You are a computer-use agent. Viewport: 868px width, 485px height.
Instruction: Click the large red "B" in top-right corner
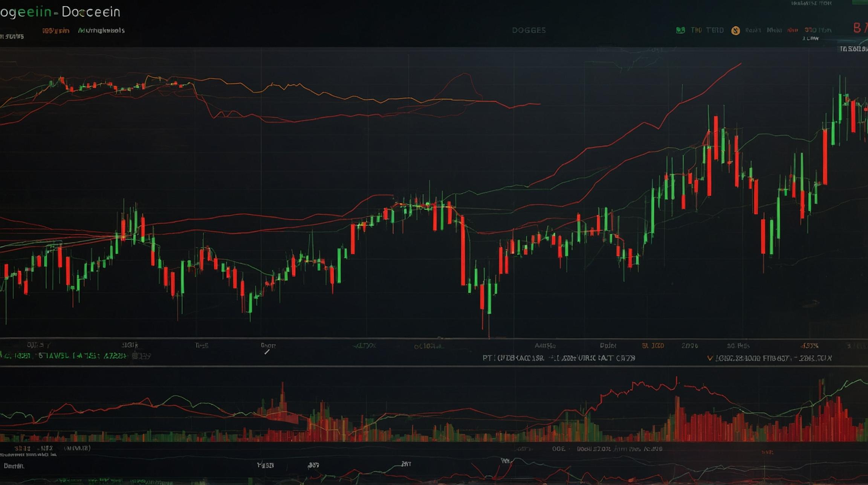[x=857, y=28]
